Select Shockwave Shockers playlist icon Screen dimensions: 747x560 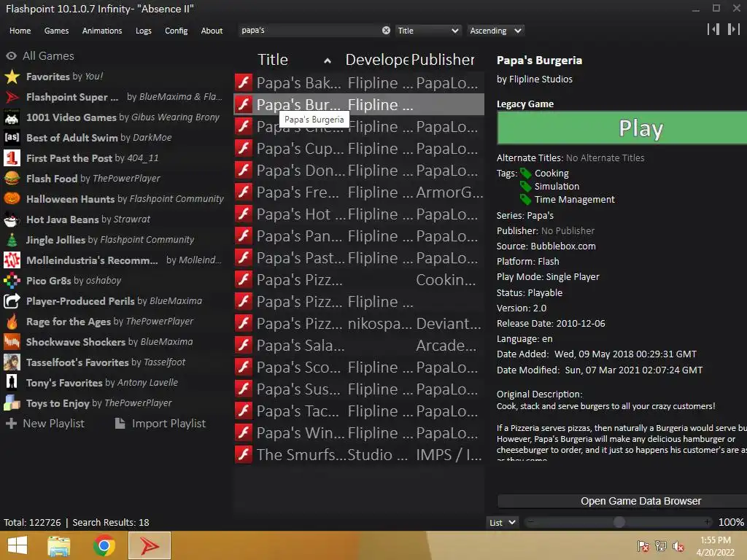[x=12, y=342]
